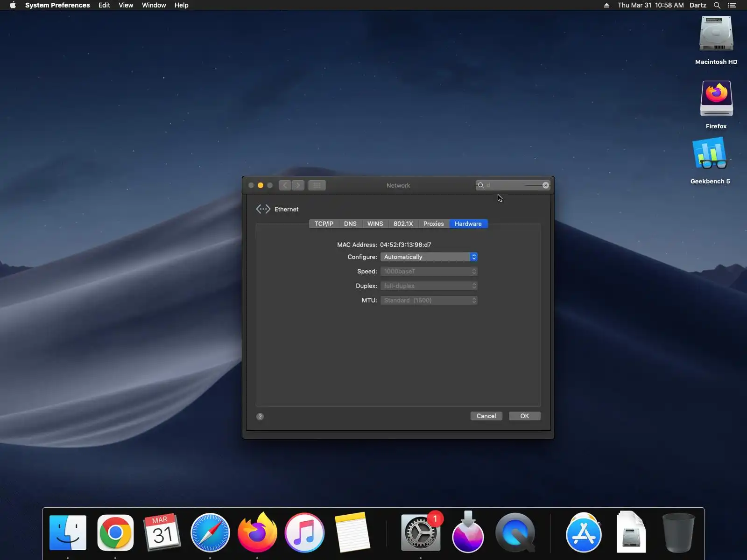The image size is (747, 560).
Task: Open the help button in Network dialog
Action: (x=260, y=417)
